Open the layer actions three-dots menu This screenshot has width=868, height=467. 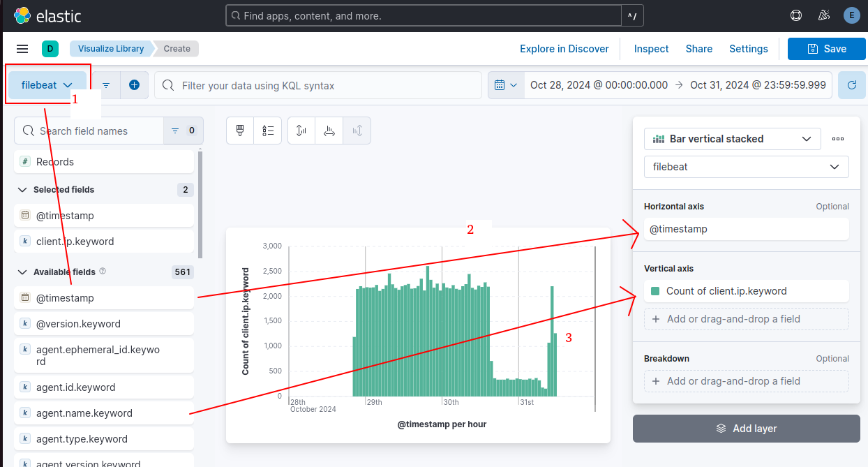point(838,139)
